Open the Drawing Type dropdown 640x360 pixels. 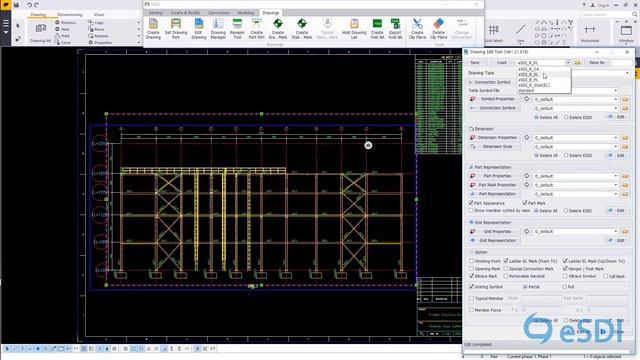627,73
